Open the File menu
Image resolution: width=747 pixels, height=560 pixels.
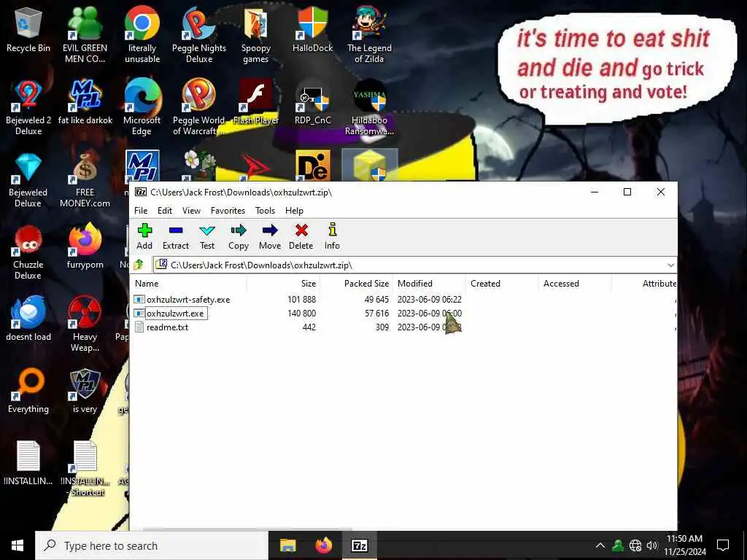tap(141, 211)
